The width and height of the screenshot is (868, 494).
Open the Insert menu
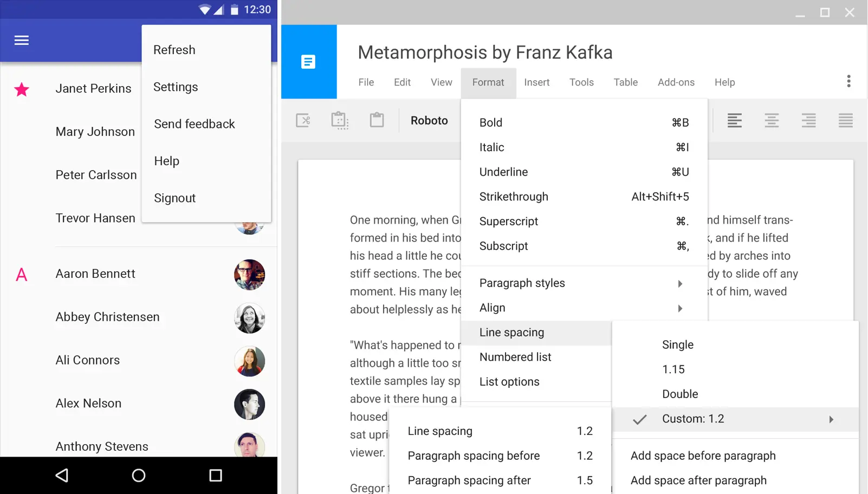(537, 82)
